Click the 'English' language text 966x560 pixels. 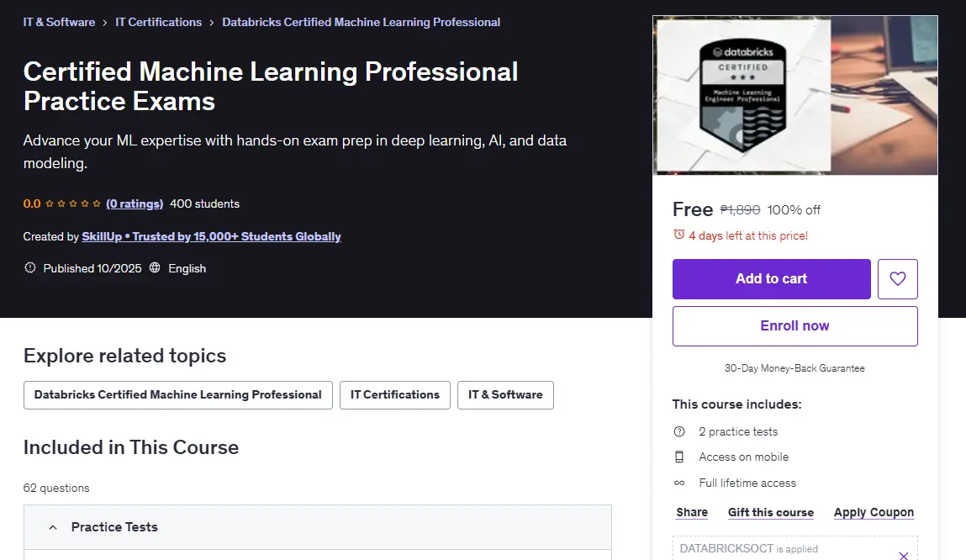point(187,268)
